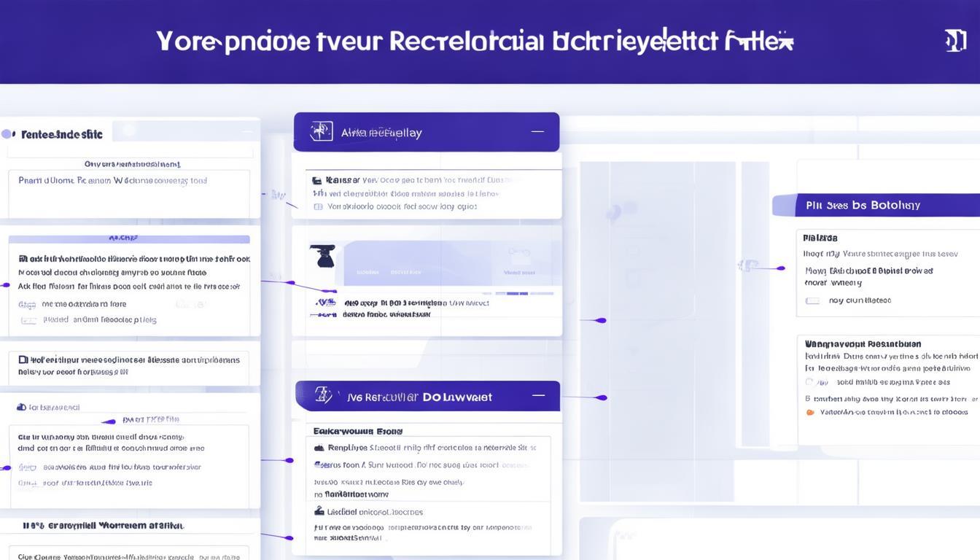Expand the 'Plit Skes bs Botolhgy' purple banner
Screen dimensions: 980x560
[875, 205]
